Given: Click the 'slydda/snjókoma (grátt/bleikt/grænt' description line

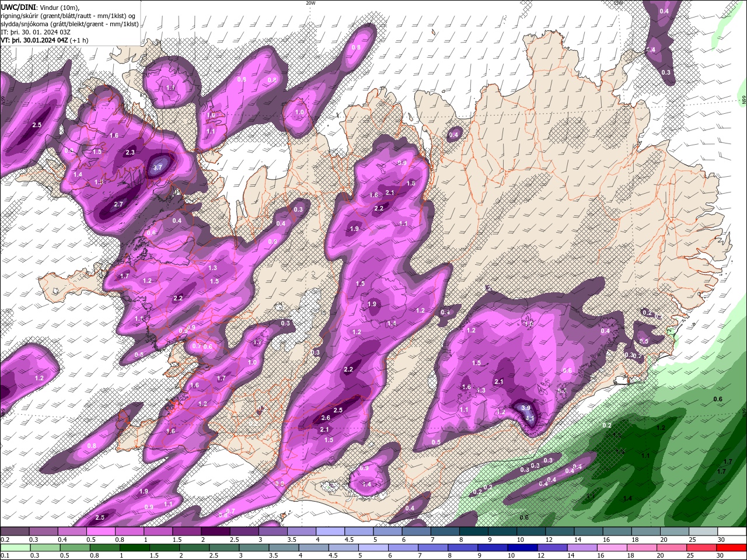Looking at the screenshot, I should [69, 24].
